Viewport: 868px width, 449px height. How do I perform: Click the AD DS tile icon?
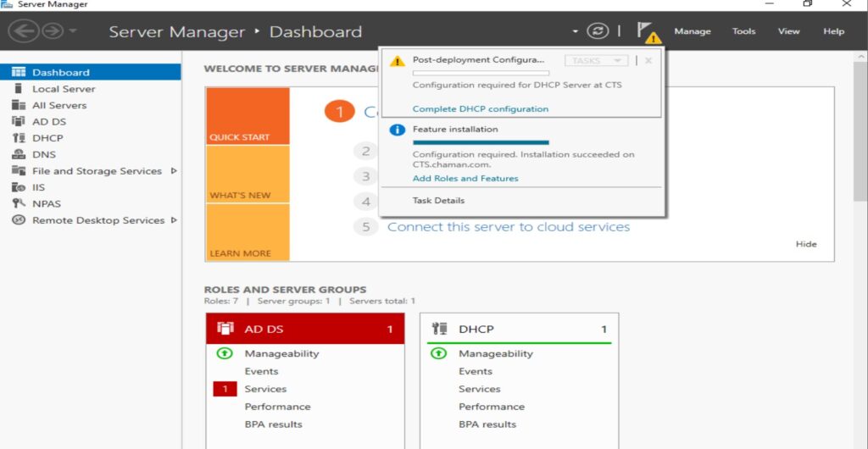[x=225, y=329]
